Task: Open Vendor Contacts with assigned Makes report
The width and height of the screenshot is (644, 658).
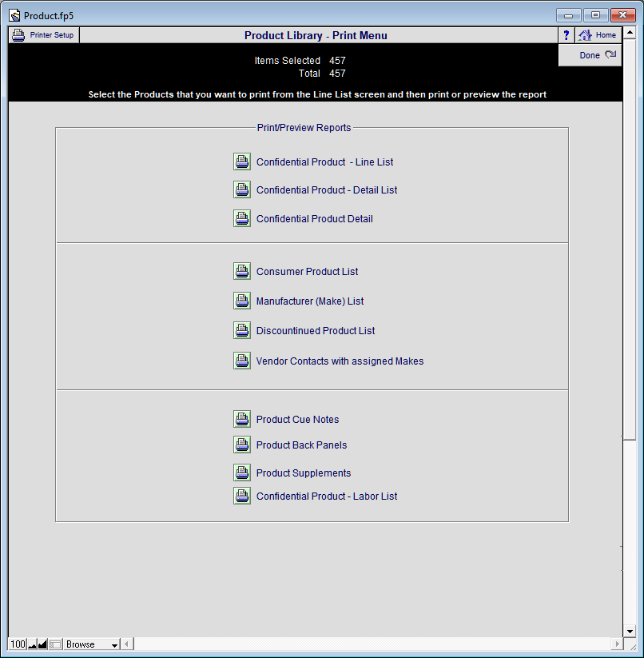Action: tap(340, 361)
